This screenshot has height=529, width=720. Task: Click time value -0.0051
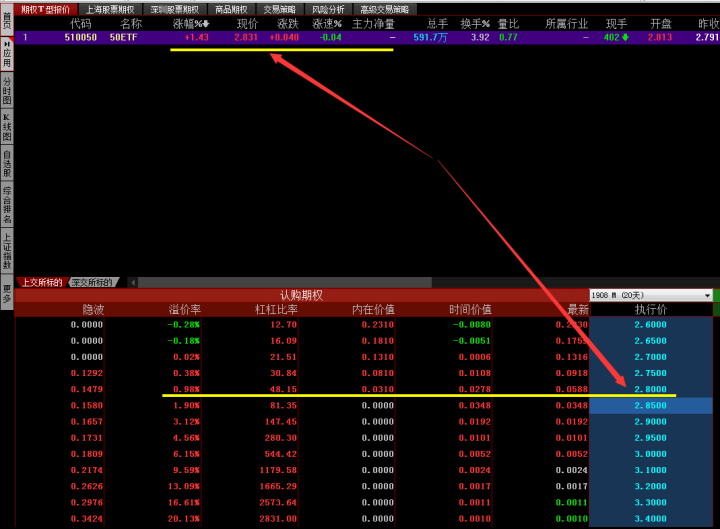pos(472,341)
